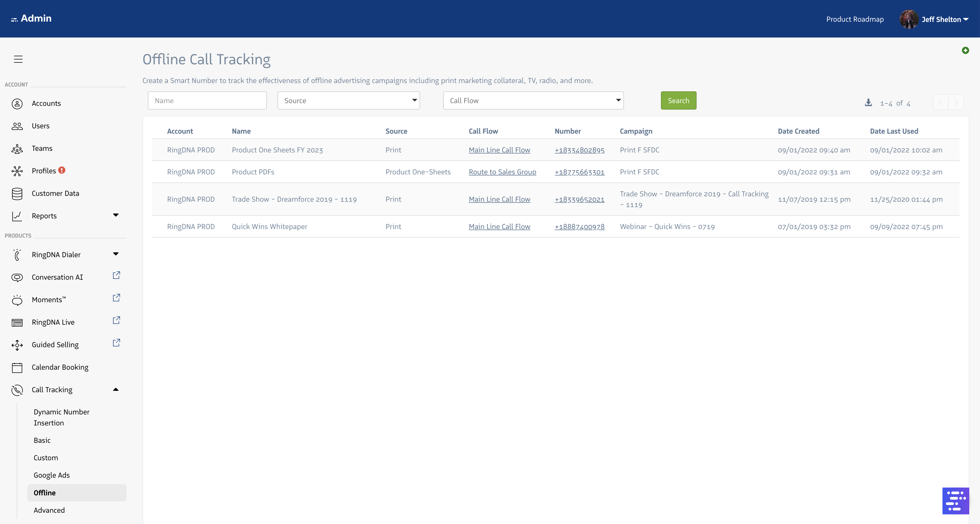Viewport: 980px width, 524px height.
Task: Download the table via export icon
Action: click(868, 102)
